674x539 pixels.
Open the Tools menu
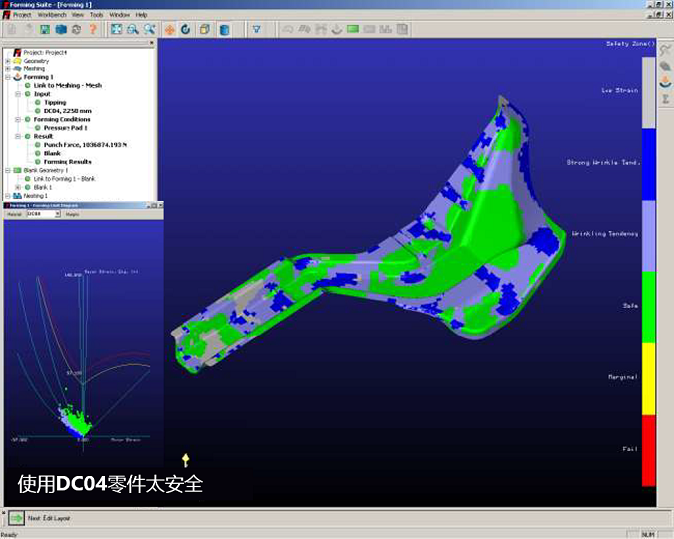pyautogui.click(x=96, y=15)
